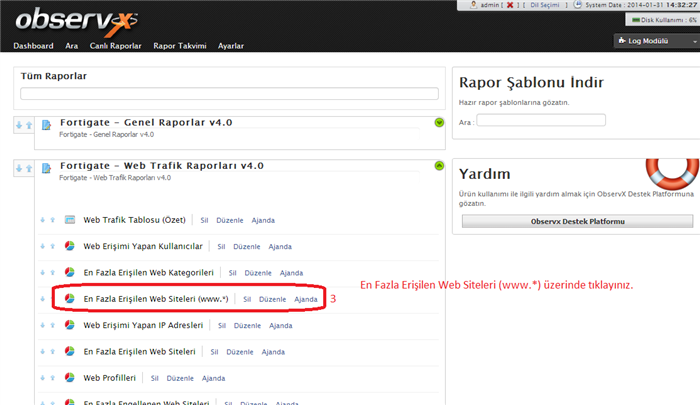This screenshot has width=700, height=405.
Task: Click Fortigate Web Trafik Raporları document icon
Action: click(x=46, y=168)
